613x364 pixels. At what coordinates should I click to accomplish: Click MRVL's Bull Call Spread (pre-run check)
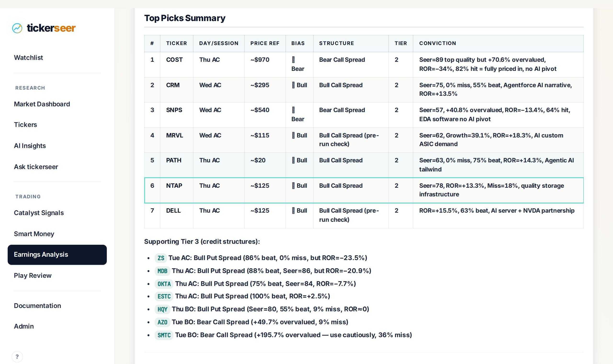349,140
